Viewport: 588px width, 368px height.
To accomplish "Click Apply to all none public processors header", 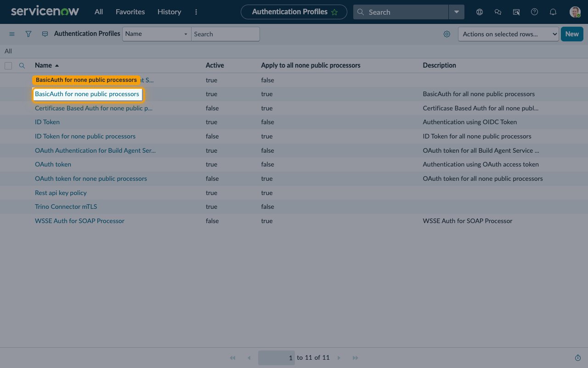I will (311, 65).
